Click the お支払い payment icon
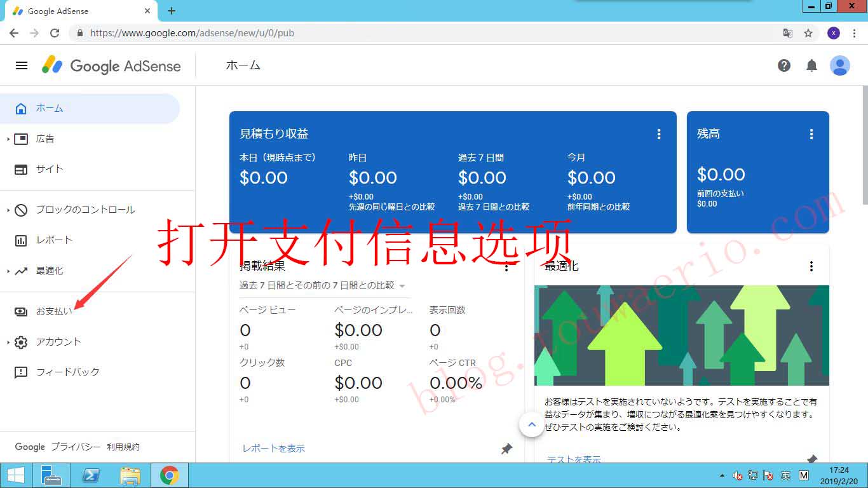Viewport: 868px width, 488px height. [21, 311]
